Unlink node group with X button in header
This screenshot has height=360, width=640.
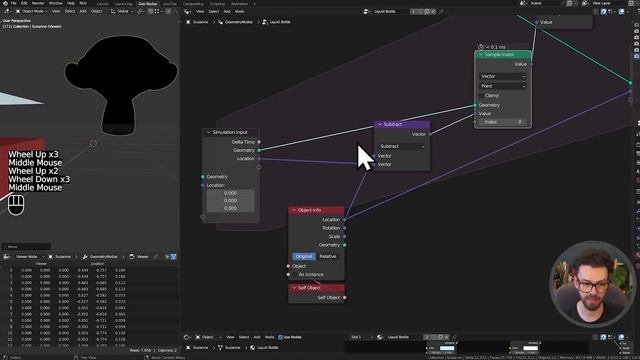(x=433, y=11)
